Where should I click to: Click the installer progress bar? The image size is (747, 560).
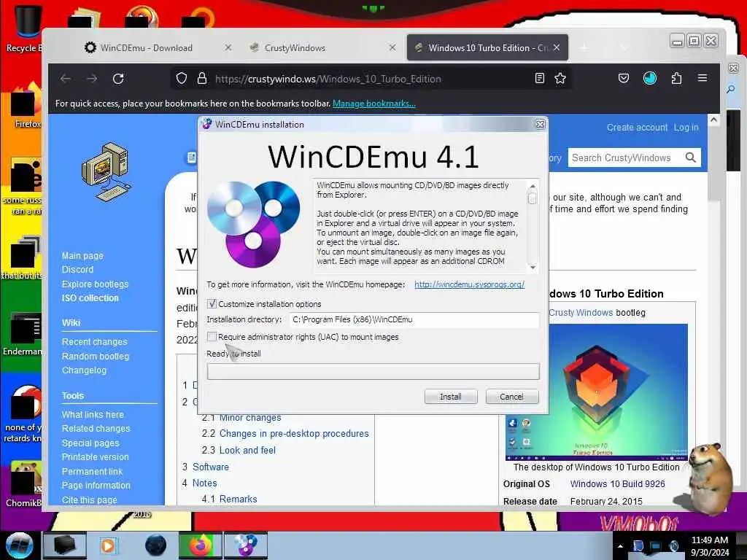click(373, 371)
